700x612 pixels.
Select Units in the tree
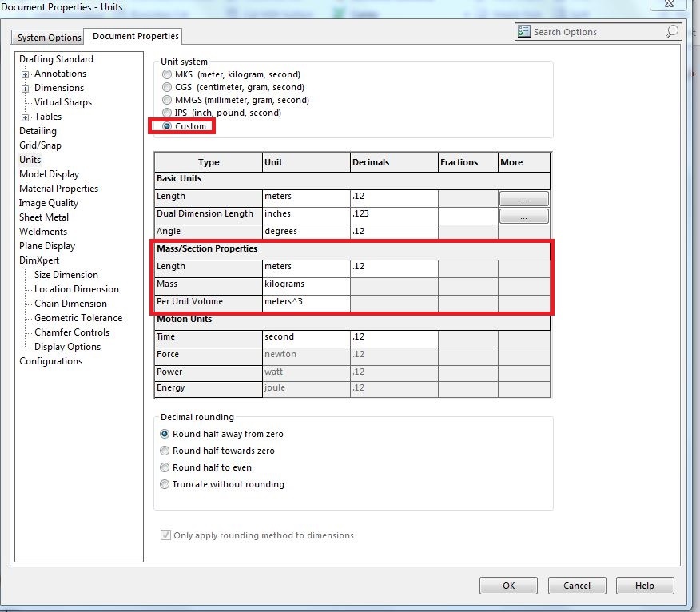click(x=30, y=159)
